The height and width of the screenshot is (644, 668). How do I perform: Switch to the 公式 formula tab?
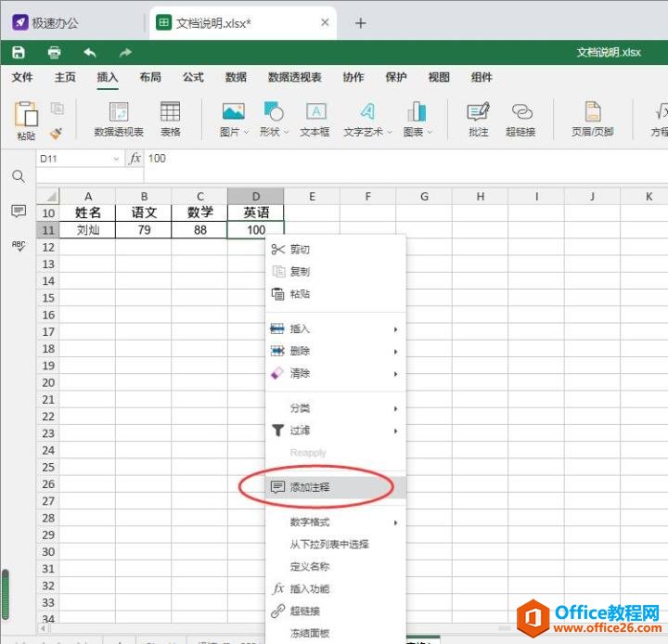193,77
